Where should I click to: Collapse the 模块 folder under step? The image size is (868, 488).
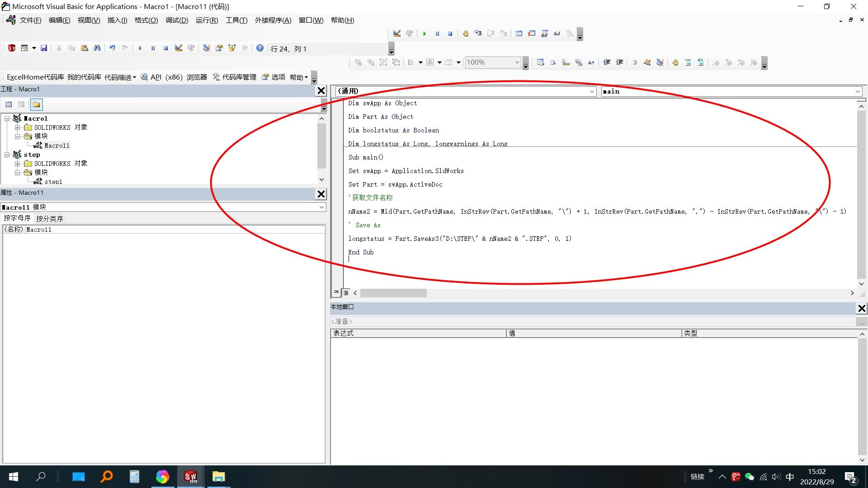pyautogui.click(x=18, y=173)
